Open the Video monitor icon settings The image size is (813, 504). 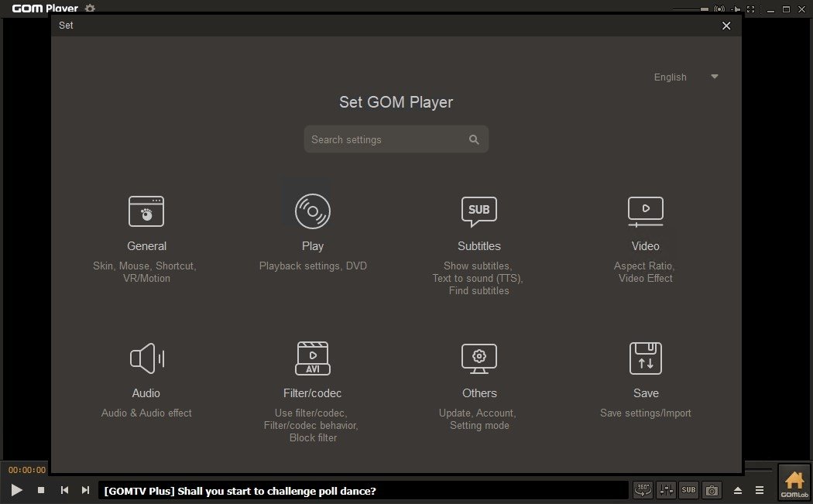[646, 211]
